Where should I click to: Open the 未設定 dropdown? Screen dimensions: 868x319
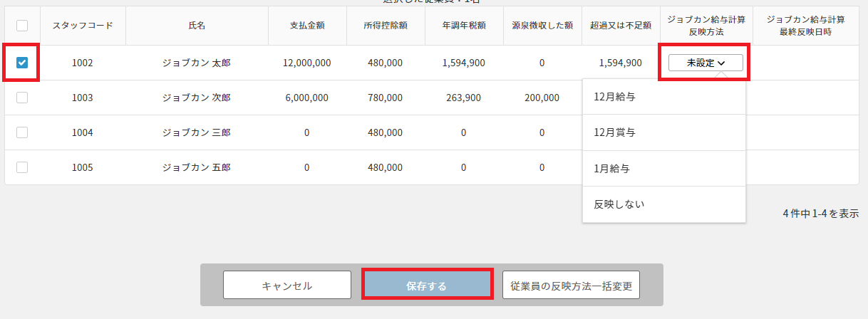click(706, 63)
